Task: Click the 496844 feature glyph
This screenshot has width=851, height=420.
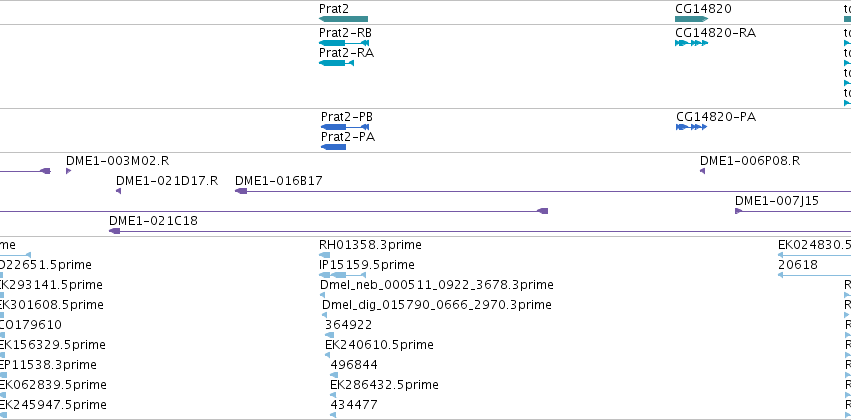Action: [334, 375]
